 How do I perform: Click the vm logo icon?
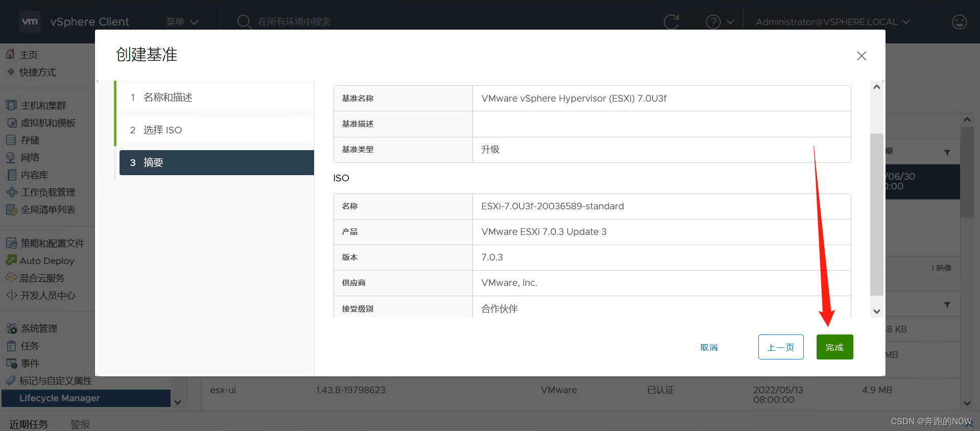pyautogui.click(x=30, y=21)
